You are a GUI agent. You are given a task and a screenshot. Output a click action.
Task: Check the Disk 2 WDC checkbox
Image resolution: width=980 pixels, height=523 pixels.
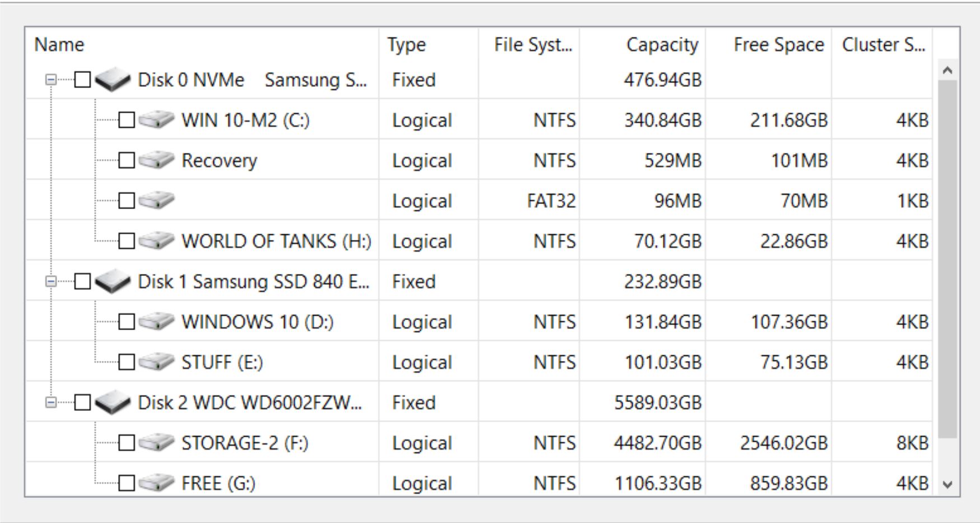pos(82,402)
